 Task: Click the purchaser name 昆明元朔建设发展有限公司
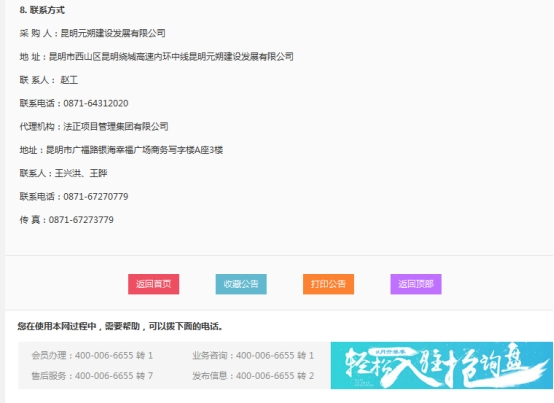click(113, 33)
